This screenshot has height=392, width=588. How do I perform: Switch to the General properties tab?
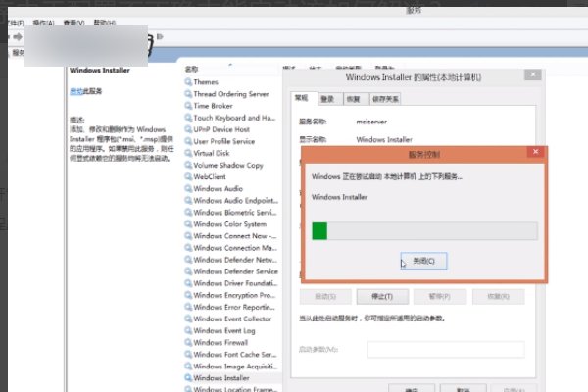tap(302, 98)
